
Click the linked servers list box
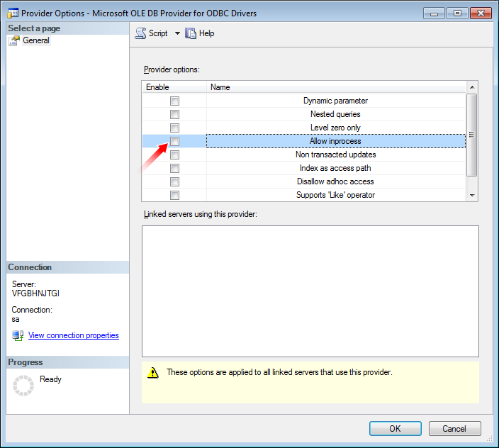point(310,291)
